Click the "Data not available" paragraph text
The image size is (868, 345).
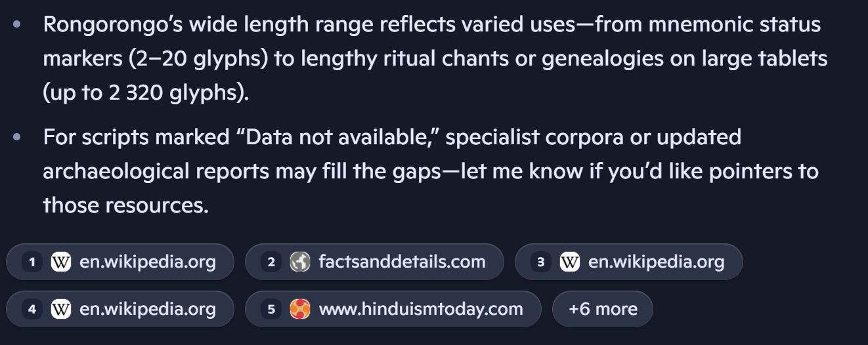430,171
